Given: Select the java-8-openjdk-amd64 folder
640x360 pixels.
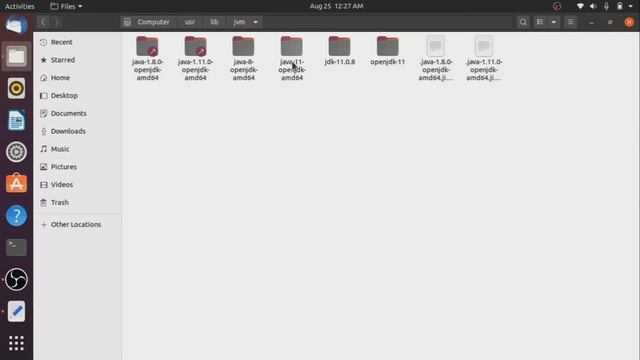Looking at the screenshot, I should tap(244, 58).
